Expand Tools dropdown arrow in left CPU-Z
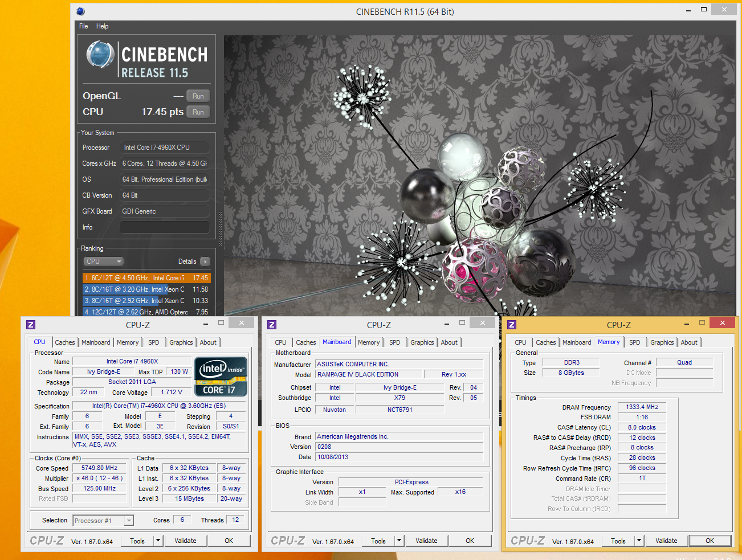 coord(158,541)
